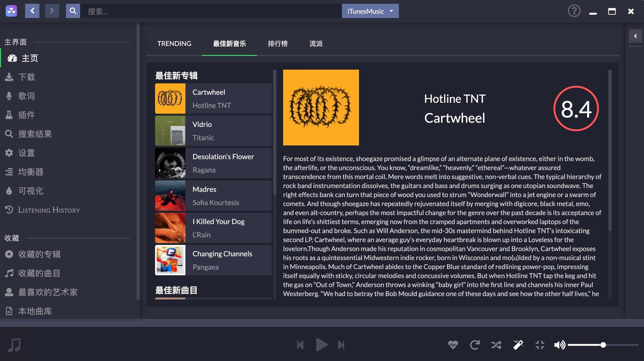This screenshot has width=644, height=361.
Task: Select the Madres album by Sofia Kourtesis
Action: pyautogui.click(x=213, y=196)
